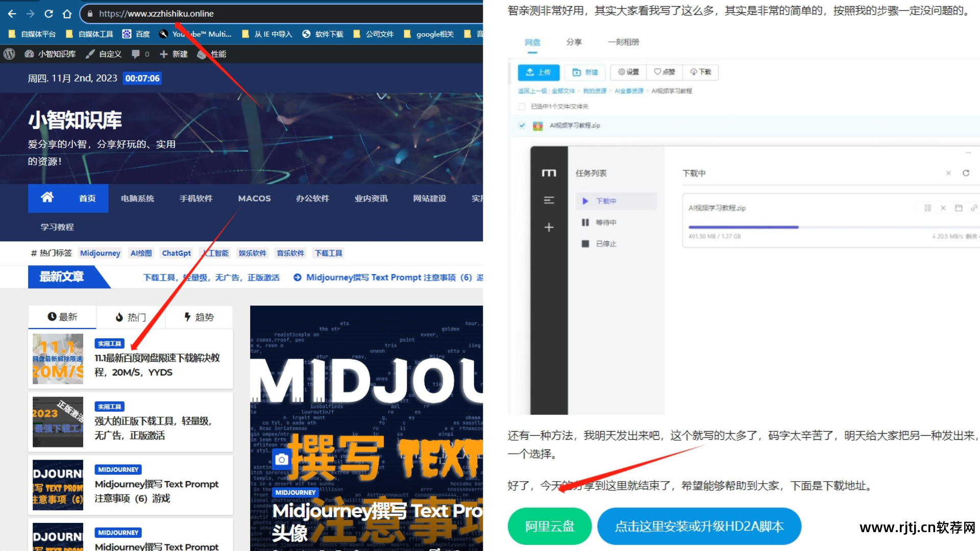Open the google相关 bookmark folder
The height and width of the screenshot is (551, 980).
[428, 34]
